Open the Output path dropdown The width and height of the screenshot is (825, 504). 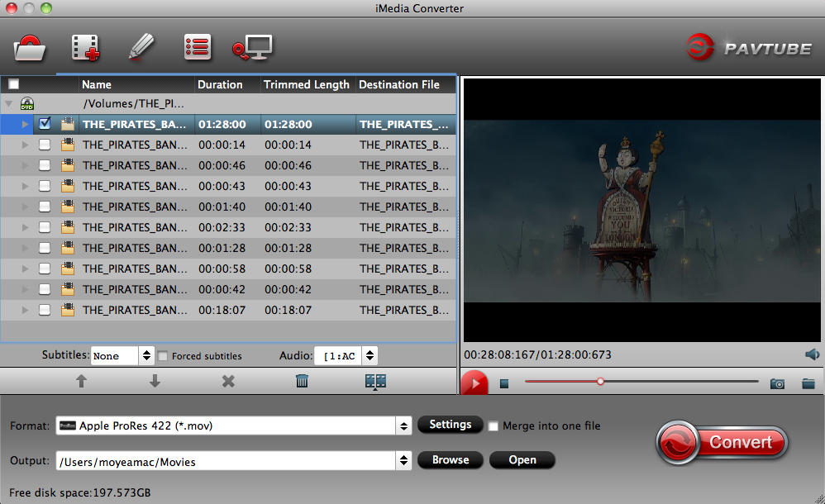tap(233, 461)
